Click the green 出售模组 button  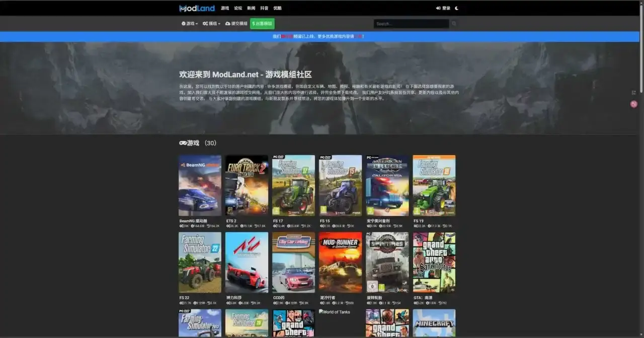coord(262,24)
